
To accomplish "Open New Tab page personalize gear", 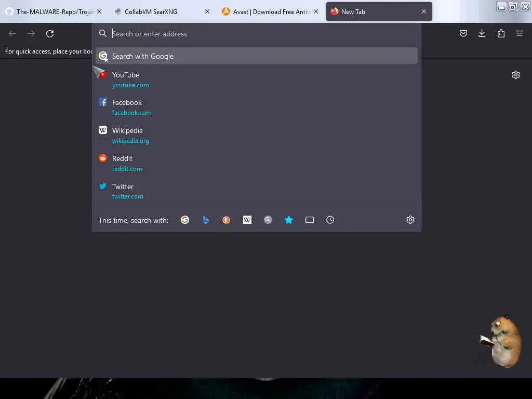I will (516, 75).
